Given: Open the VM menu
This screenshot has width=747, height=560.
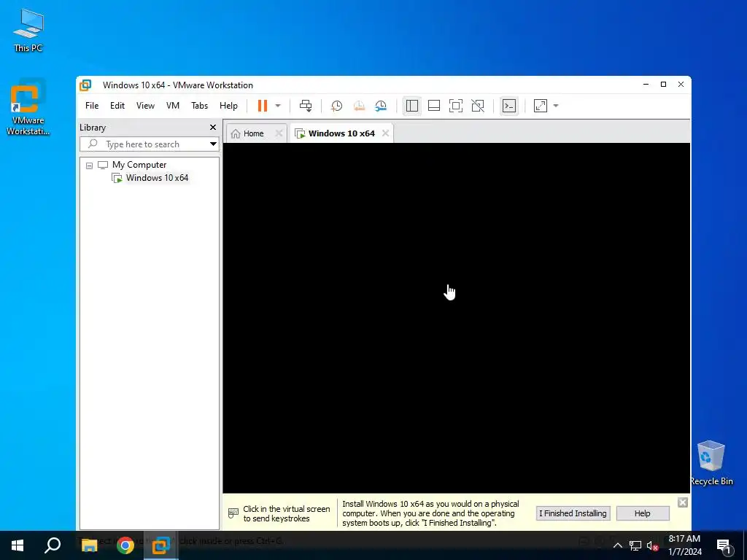Looking at the screenshot, I should pos(172,106).
